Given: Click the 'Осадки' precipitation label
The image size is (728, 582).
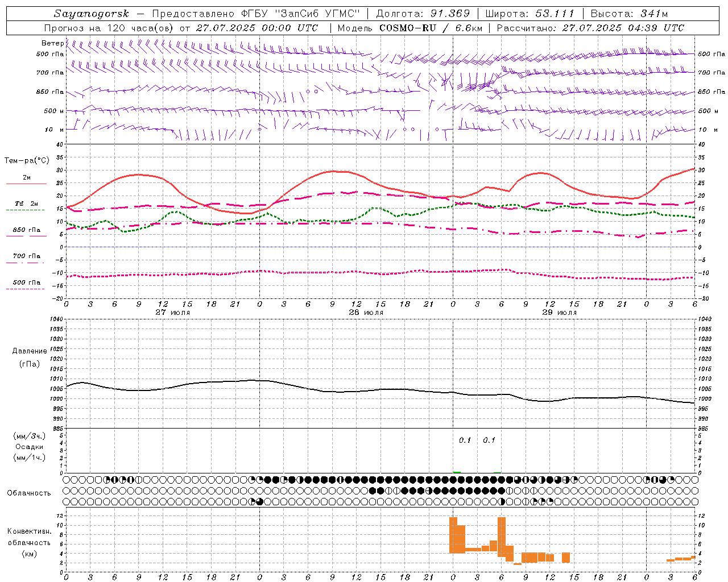Looking at the screenshot, I should click(30, 447).
